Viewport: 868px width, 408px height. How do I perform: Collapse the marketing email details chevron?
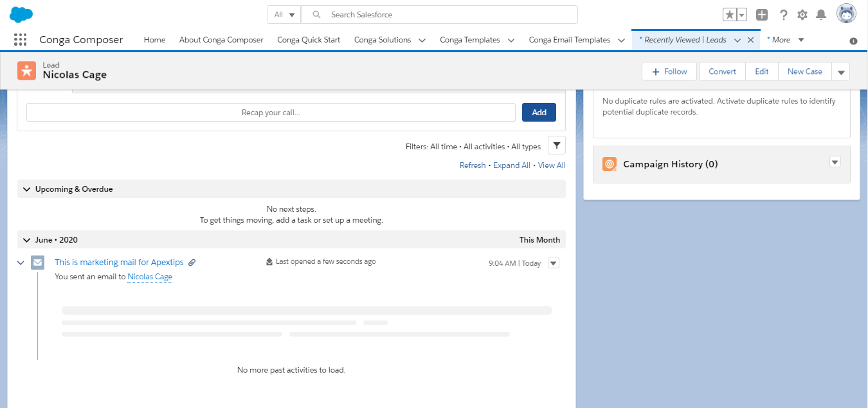tap(21, 263)
